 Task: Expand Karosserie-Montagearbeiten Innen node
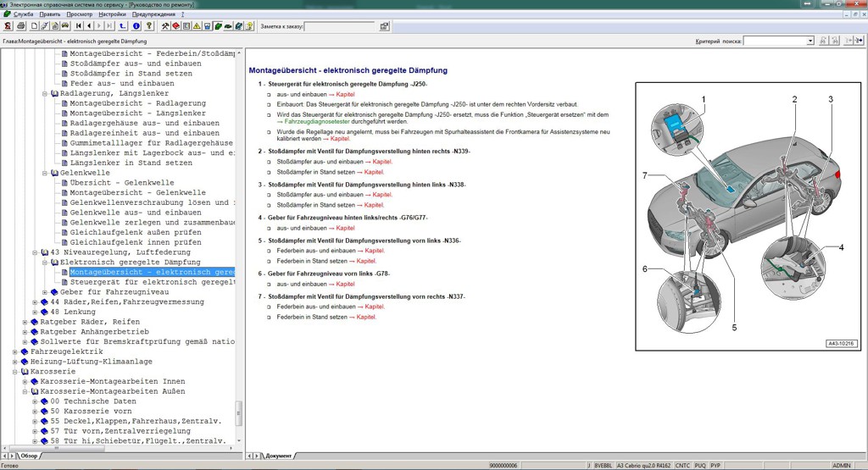[x=25, y=382]
